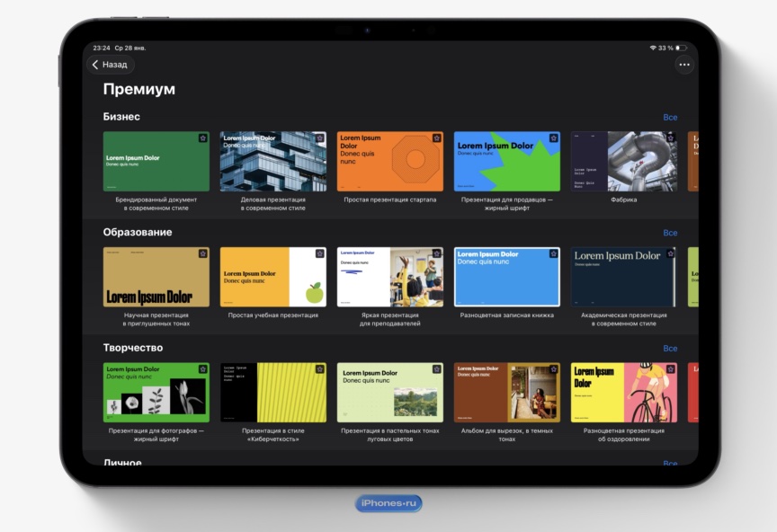777x532 pixels.
Task: Open the green Брендированный документ template
Action: click(156, 162)
